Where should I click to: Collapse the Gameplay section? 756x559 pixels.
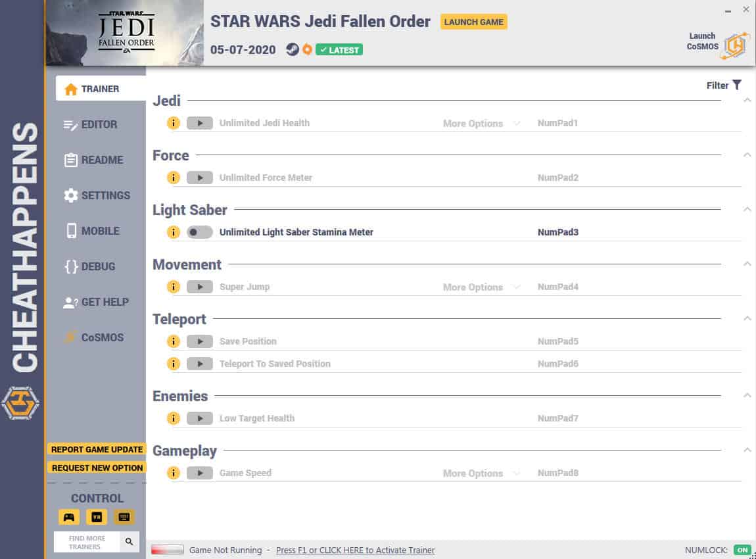coord(747,450)
